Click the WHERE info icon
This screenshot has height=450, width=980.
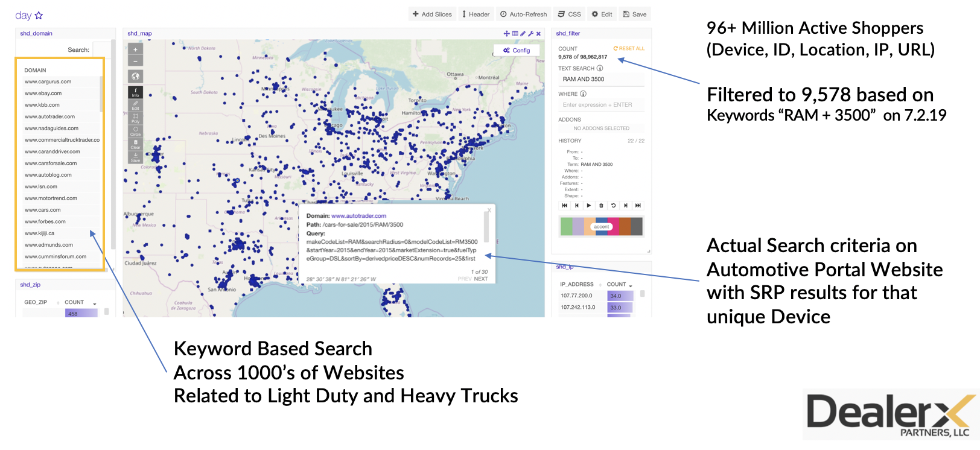[x=583, y=93]
